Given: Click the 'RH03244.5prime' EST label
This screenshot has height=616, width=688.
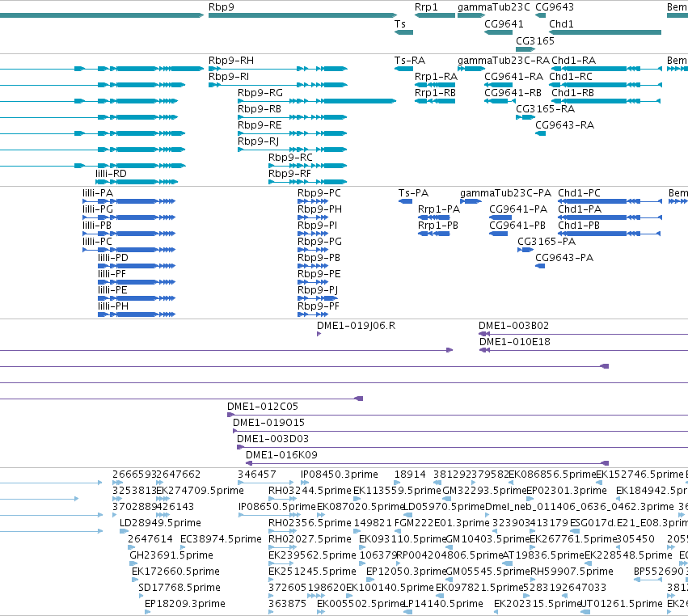Looking at the screenshot, I should 310,491.
